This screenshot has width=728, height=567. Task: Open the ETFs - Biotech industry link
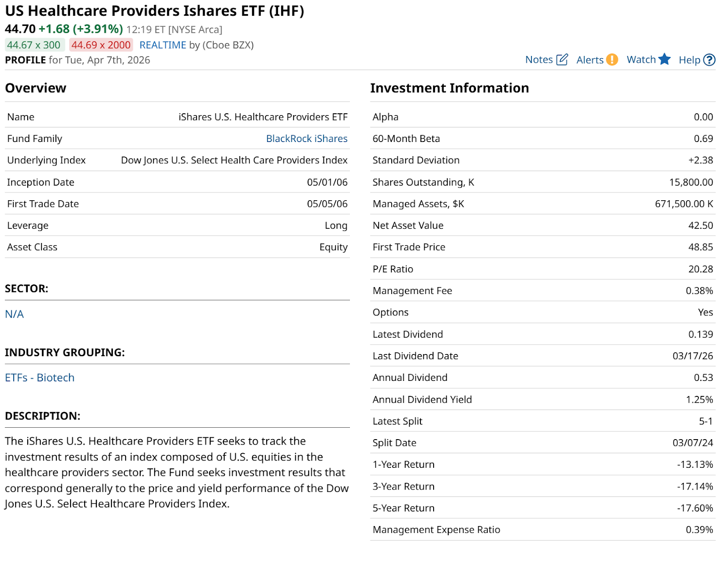pyautogui.click(x=40, y=378)
